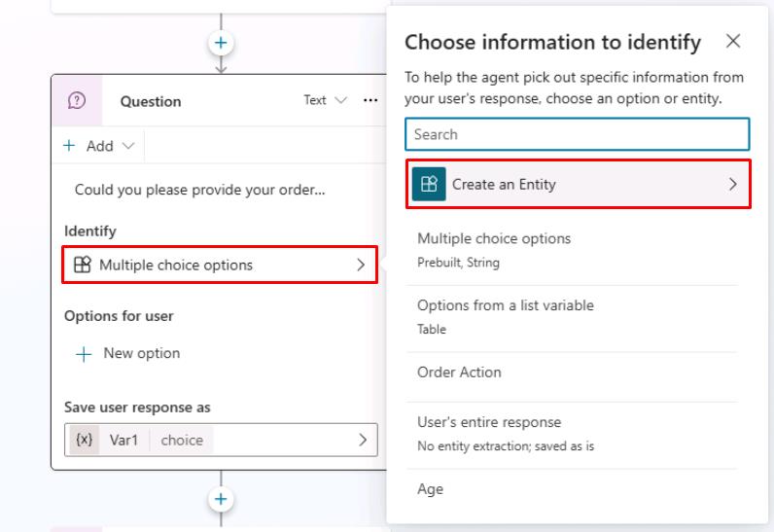The height and width of the screenshot is (532, 774).
Task: Expand the Add dropdown menu
Action: pyautogui.click(x=101, y=146)
